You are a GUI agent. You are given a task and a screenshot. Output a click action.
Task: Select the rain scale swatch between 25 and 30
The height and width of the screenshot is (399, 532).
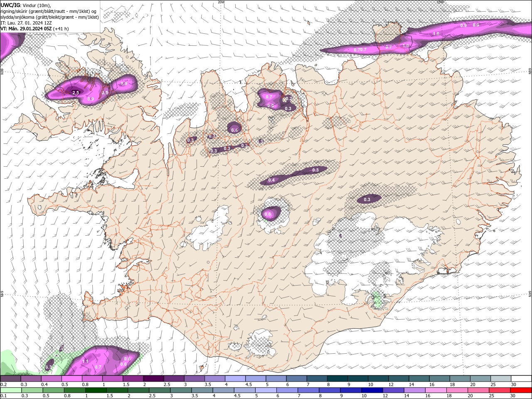pos(500,390)
